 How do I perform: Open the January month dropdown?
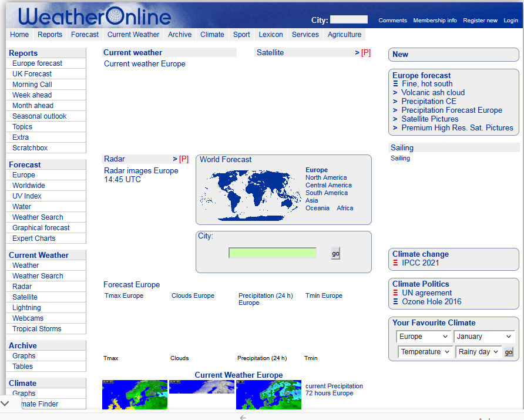coord(484,337)
